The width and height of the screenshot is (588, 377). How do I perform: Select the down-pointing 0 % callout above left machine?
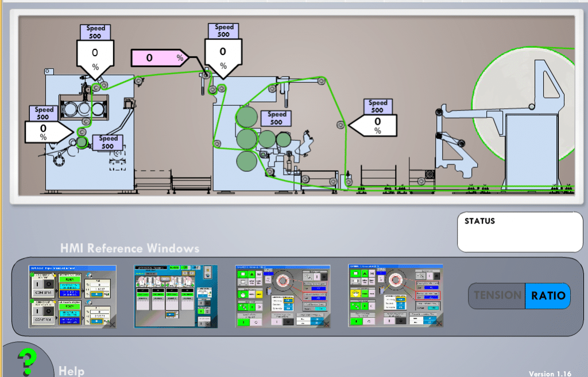(x=95, y=56)
